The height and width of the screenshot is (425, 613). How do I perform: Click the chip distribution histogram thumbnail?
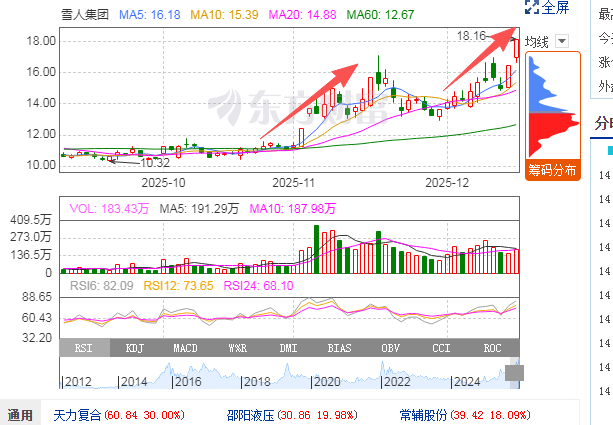[x=553, y=106]
